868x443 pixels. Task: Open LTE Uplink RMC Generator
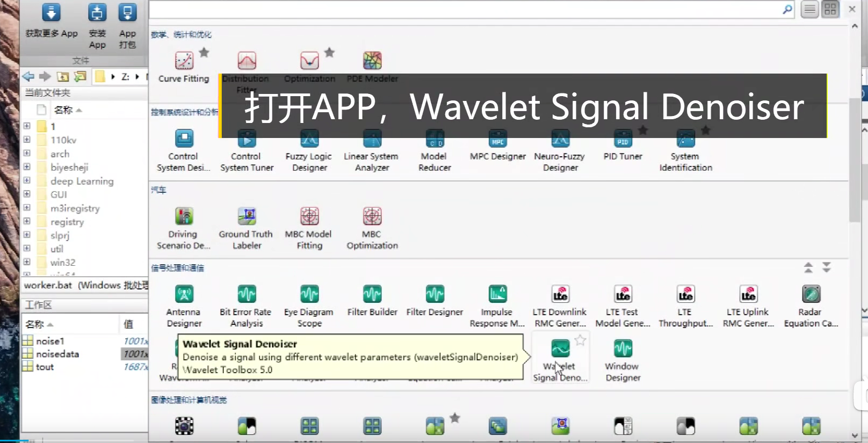pyautogui.click(x=748, y=306)
